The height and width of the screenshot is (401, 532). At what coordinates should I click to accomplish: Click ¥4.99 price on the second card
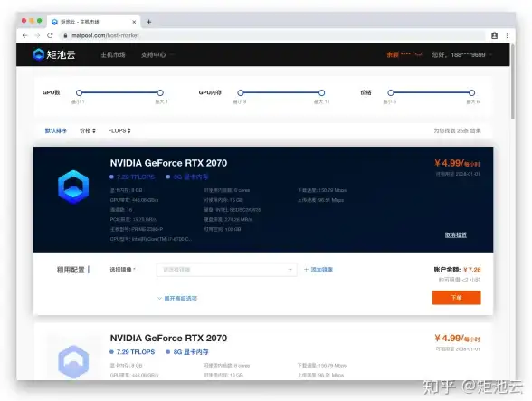tap(457, 339)
